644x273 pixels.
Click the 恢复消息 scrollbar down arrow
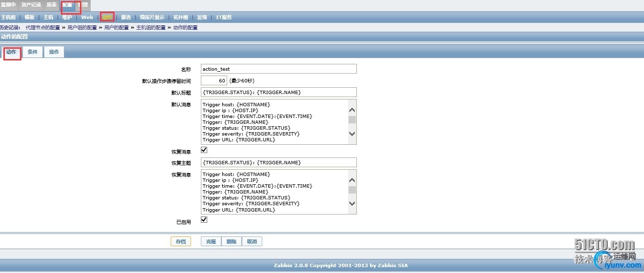(x=352, y=204)
